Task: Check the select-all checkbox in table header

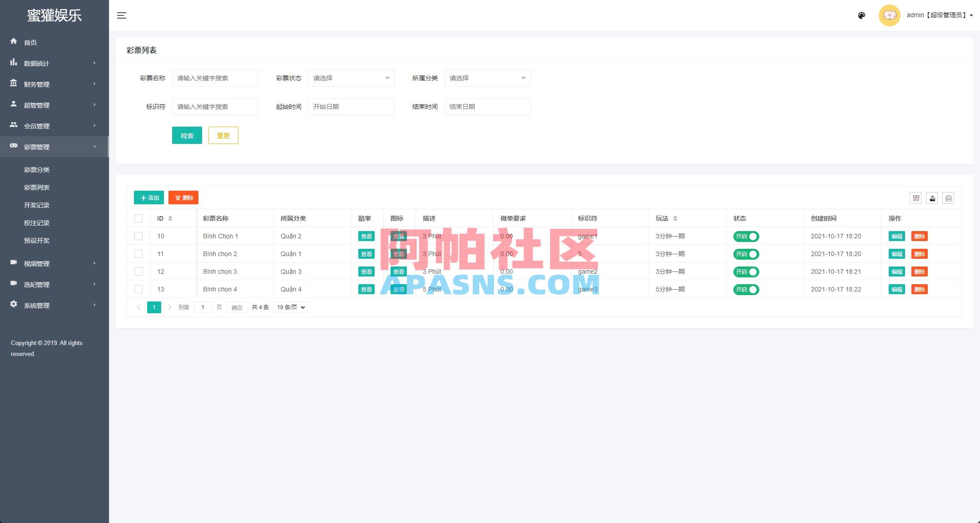Action: [x=139, y=218]
